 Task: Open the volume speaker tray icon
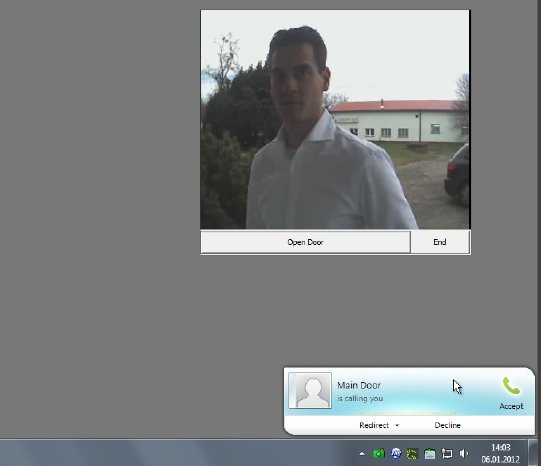click(x=464, y=454)
